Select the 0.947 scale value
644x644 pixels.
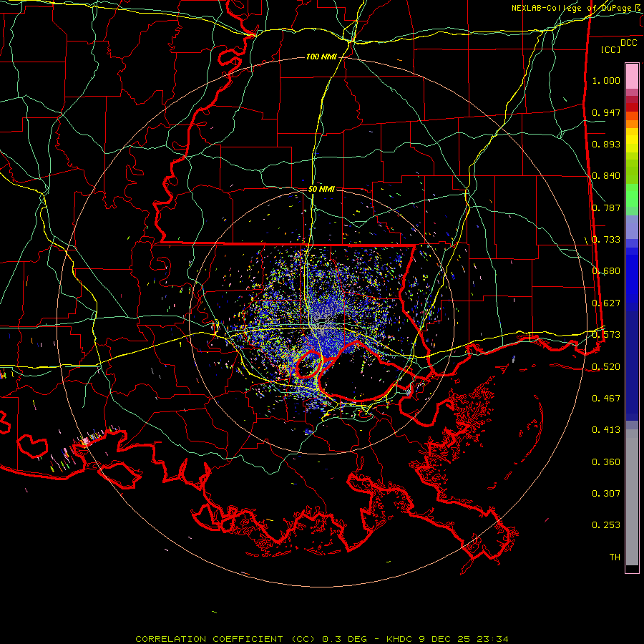click(606, 112)
